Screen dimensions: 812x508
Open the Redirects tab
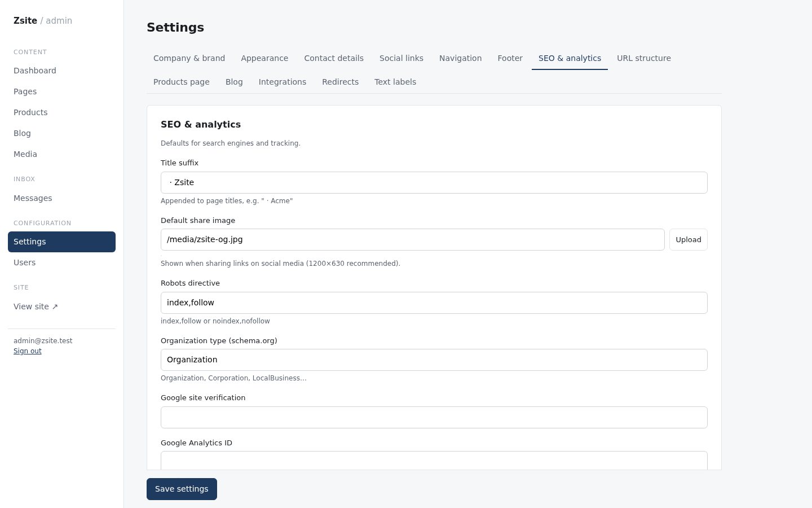tap(340, 82)
